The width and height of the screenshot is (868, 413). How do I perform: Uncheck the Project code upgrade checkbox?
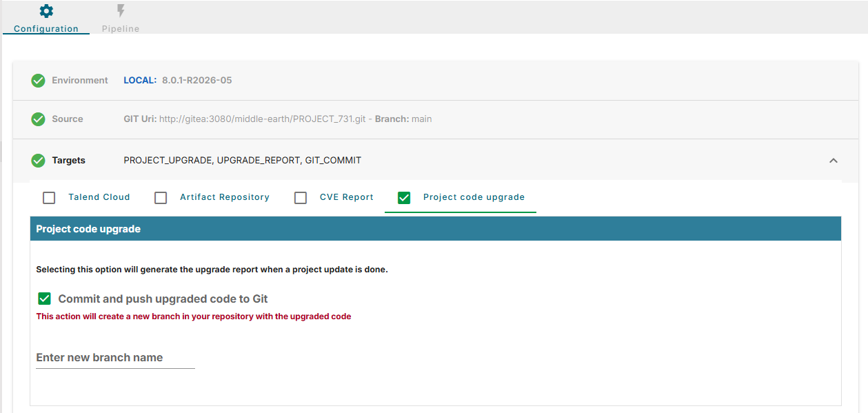point(404,198)
